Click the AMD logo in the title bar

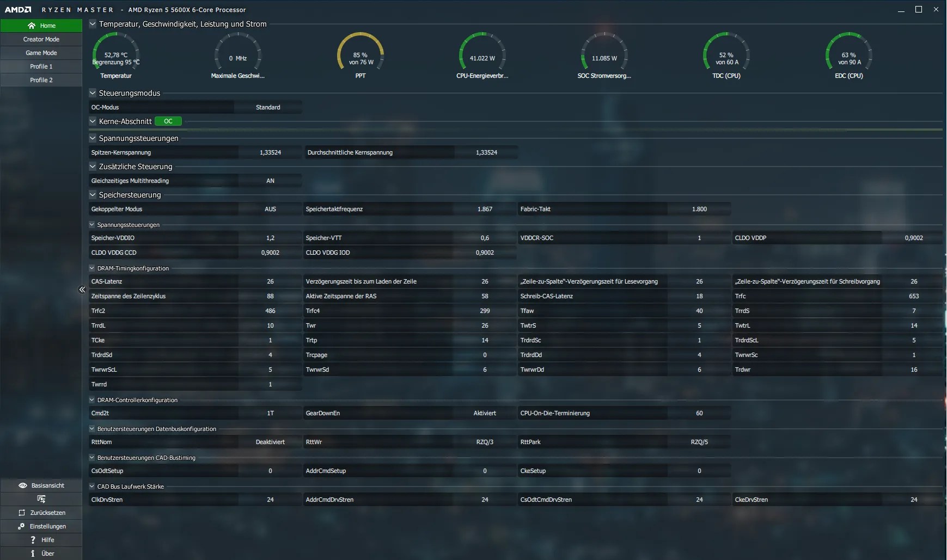pyautogui.click(x=17, y=9)
